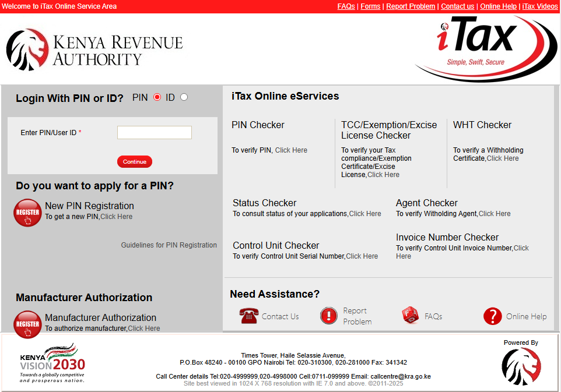This screenshot has height=392, width=561.
Task: Click the Enter PIN/User ID input field
Action: pos(154,132)
